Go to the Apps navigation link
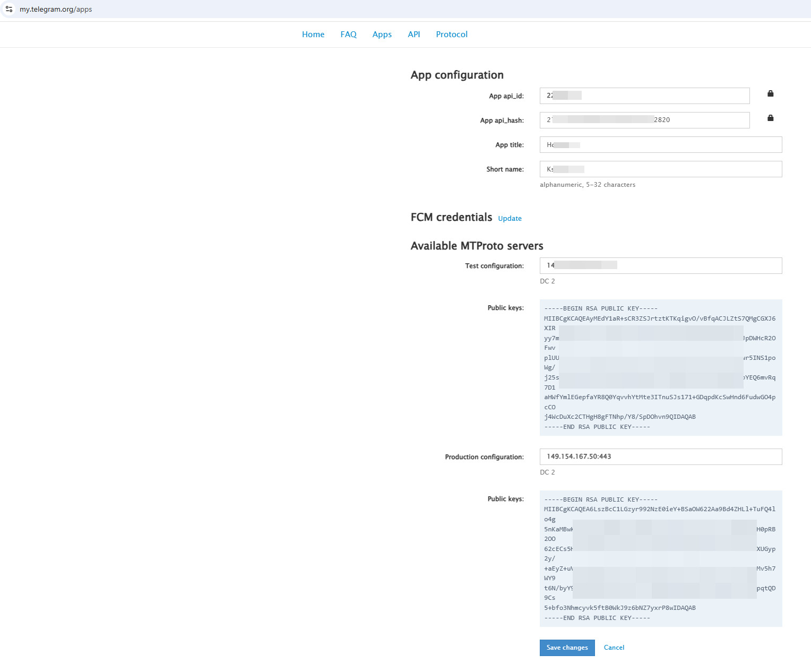 pyautogui.click(x=382, y=35)
